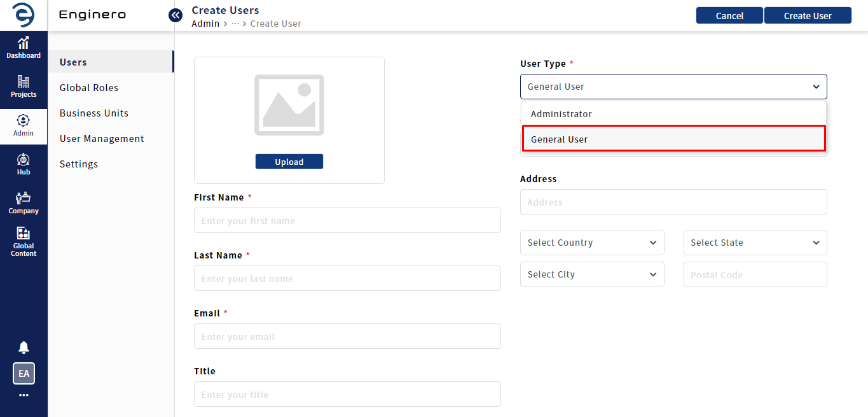Click the Create User button
The width and height of the screenshot is (868, 417).
[x=808, y=16]
